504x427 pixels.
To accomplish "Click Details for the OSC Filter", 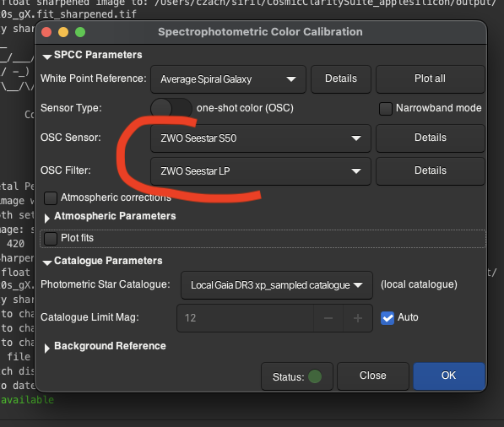I will click(431, 171).
